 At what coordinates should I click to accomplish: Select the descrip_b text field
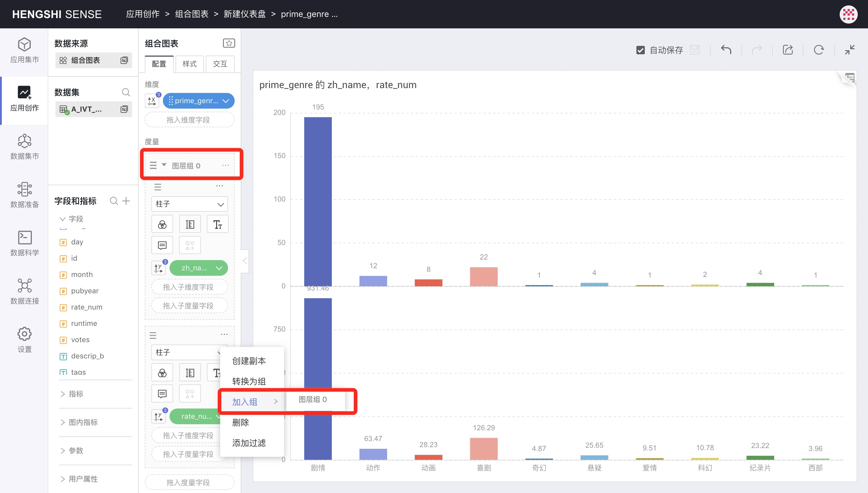[87, 356]
